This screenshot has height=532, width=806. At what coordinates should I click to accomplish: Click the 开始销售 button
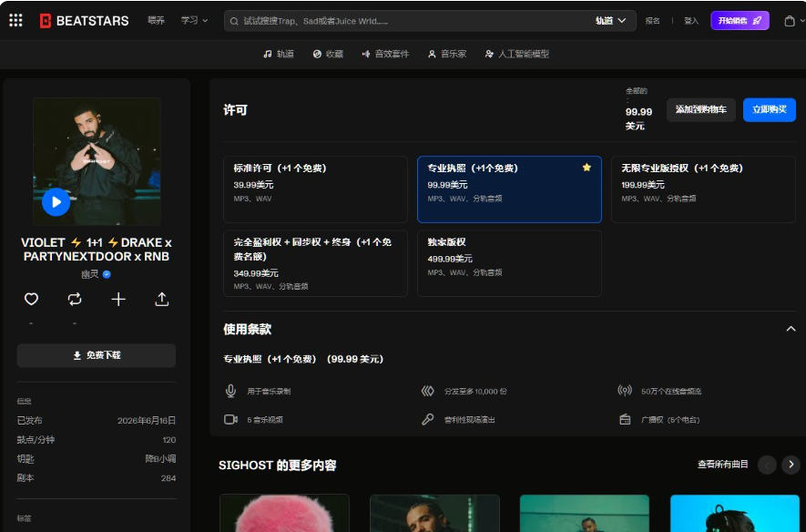pos(740,21)
